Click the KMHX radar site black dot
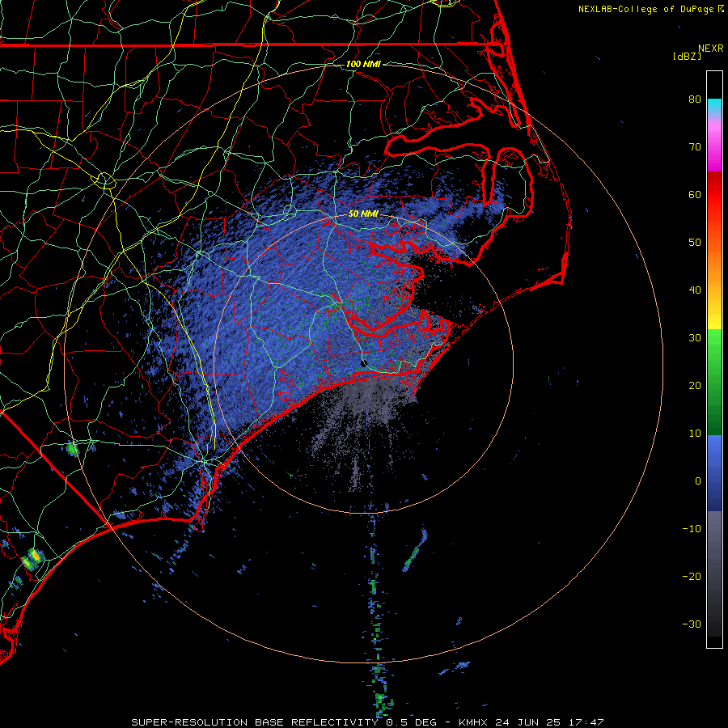Viewport: 728px width, 728px height. pos(363,363)
